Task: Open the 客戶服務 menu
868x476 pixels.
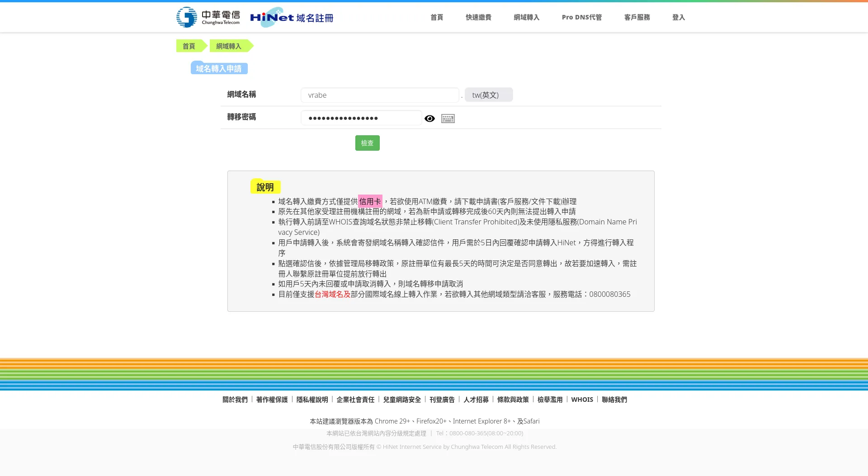Action: (637, 17)
